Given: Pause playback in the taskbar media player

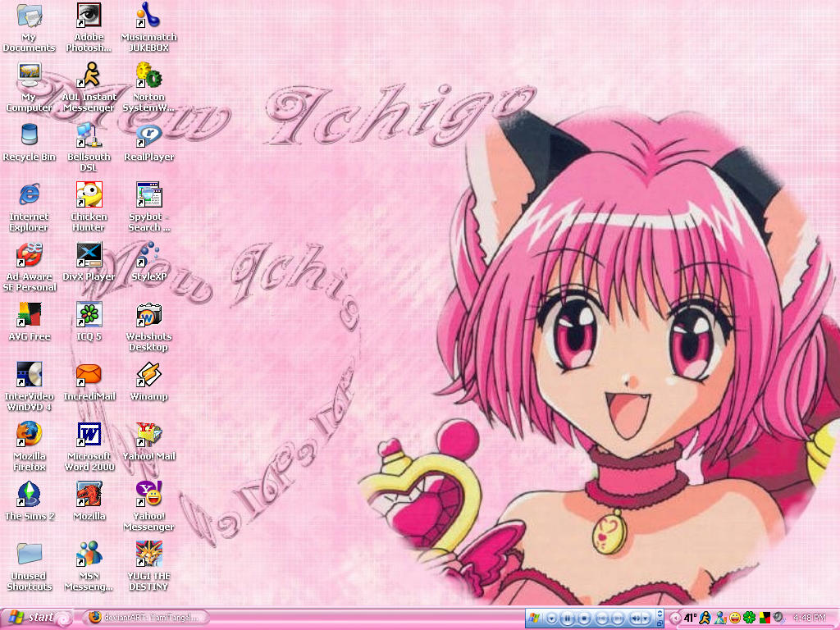Looking at the screenshot, I should click(x=568, y=619).
